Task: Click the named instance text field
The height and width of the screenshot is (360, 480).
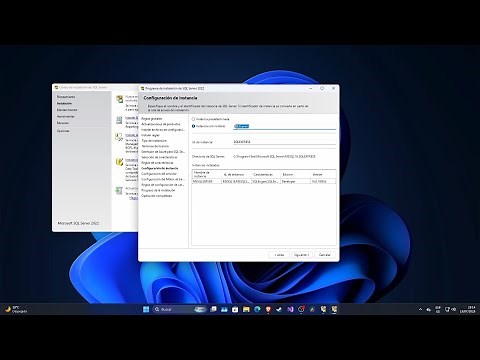Action: point(284,126)
